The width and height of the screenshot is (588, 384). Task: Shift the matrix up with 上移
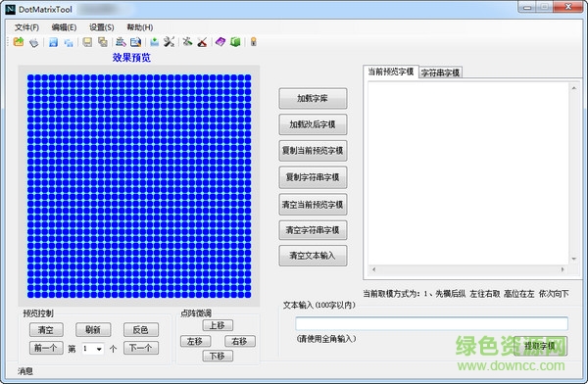tap(218, 325)
